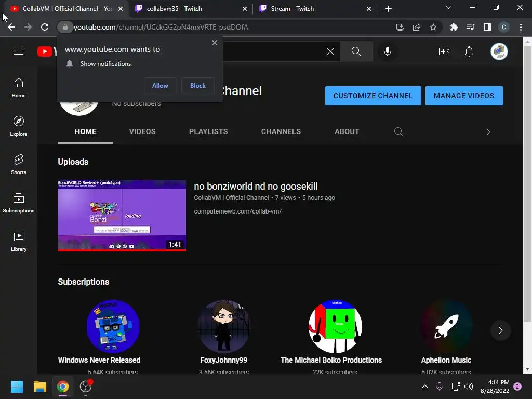The height and width of the screenshot is (399, 532).
Task: Go back in Chrome
Action: click(11, 27)
